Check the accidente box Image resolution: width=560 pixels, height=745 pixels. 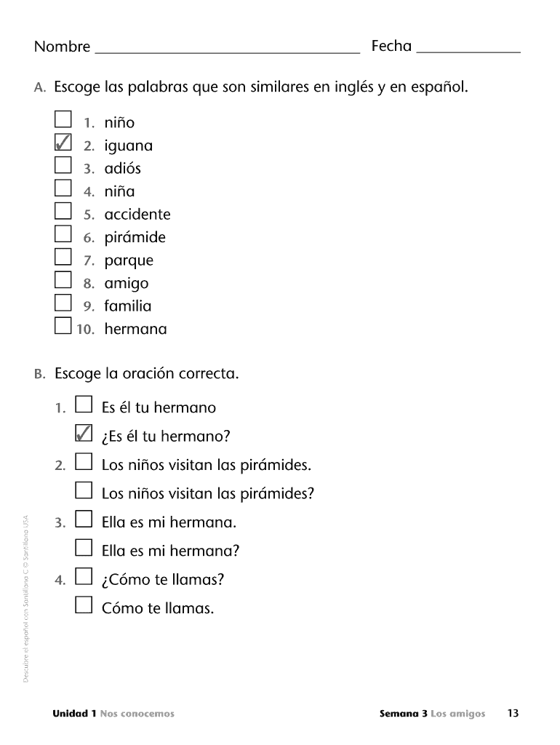(x=63, y=211)
